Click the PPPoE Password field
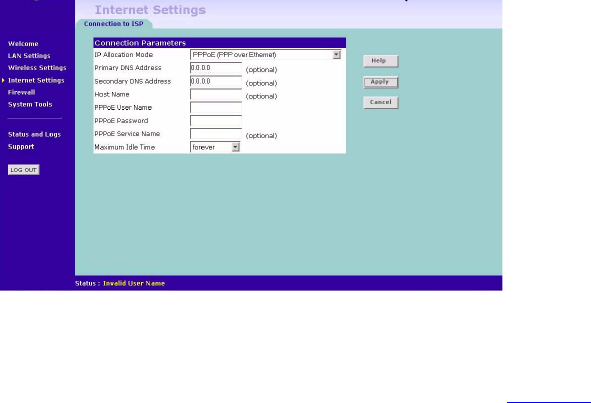 tap(216, 121)
